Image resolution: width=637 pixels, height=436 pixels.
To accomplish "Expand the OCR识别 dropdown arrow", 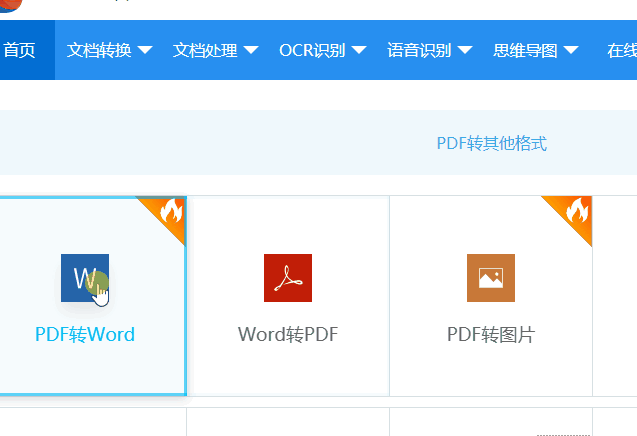I will click(x=359, y=50).
